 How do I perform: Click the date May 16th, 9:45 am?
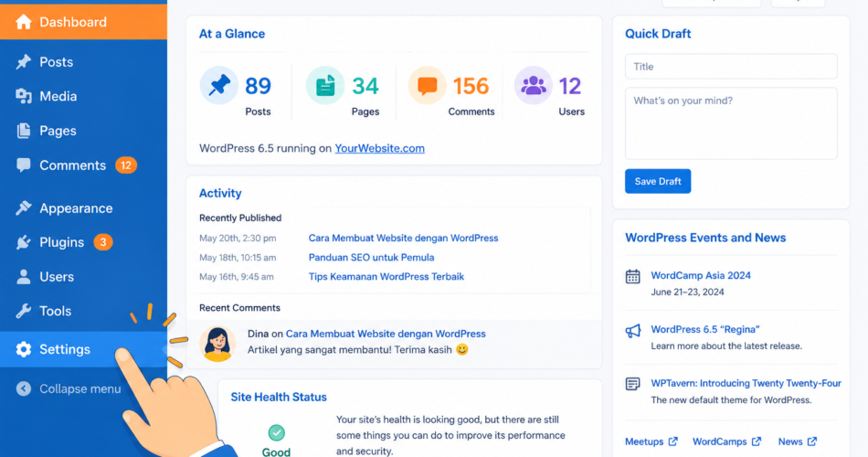tap(237, 277)
